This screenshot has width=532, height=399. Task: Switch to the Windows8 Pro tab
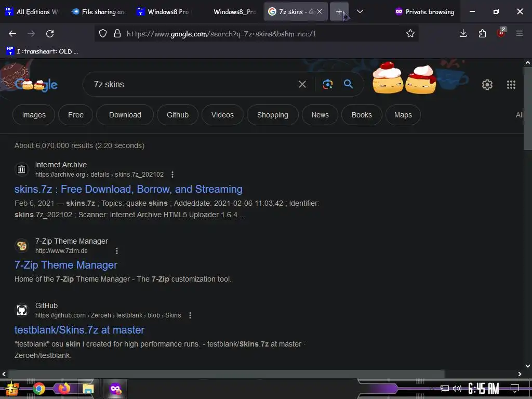[165, 11]
